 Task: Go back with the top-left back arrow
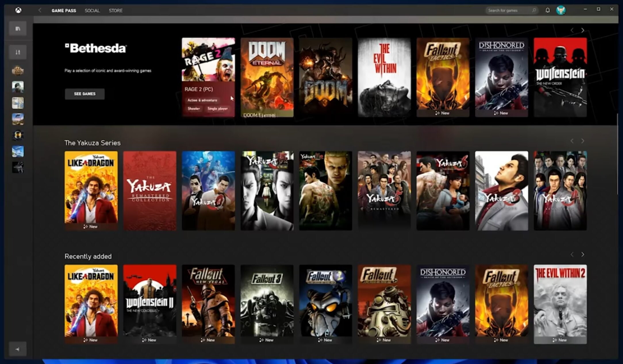(x=40, y=10)
